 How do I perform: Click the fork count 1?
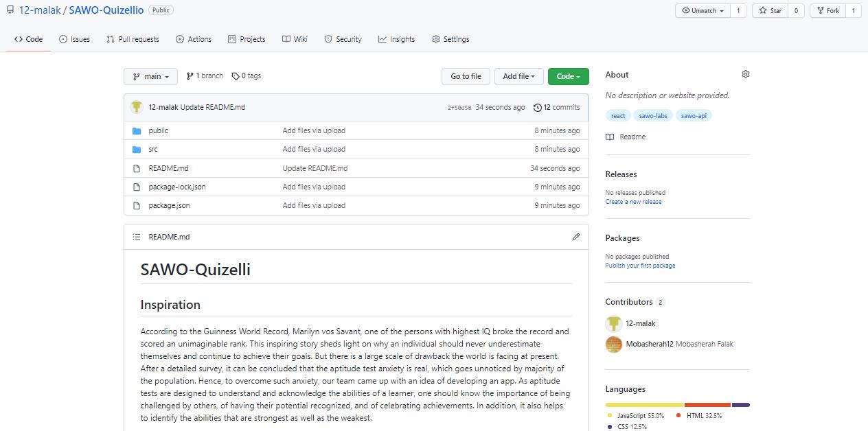pos(854,11)
